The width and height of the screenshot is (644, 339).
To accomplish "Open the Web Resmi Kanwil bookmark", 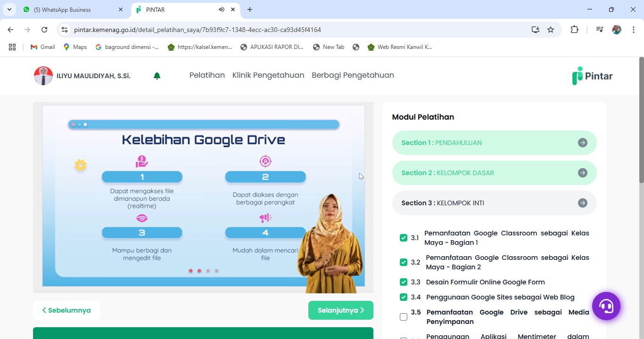I will 400,47.
